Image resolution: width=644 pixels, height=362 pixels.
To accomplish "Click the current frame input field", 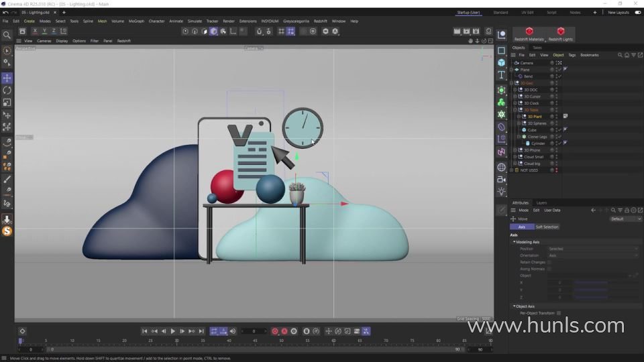I will 253,331.
